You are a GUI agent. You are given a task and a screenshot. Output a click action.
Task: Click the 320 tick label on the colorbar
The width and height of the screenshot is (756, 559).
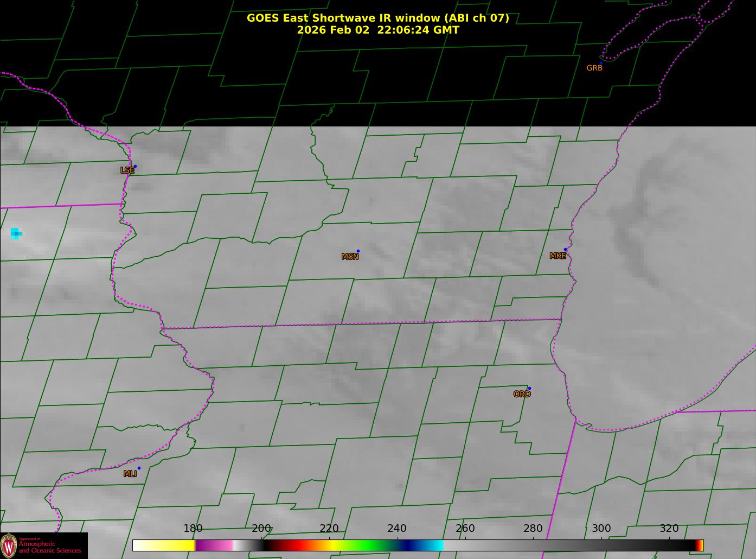(669, 529)
